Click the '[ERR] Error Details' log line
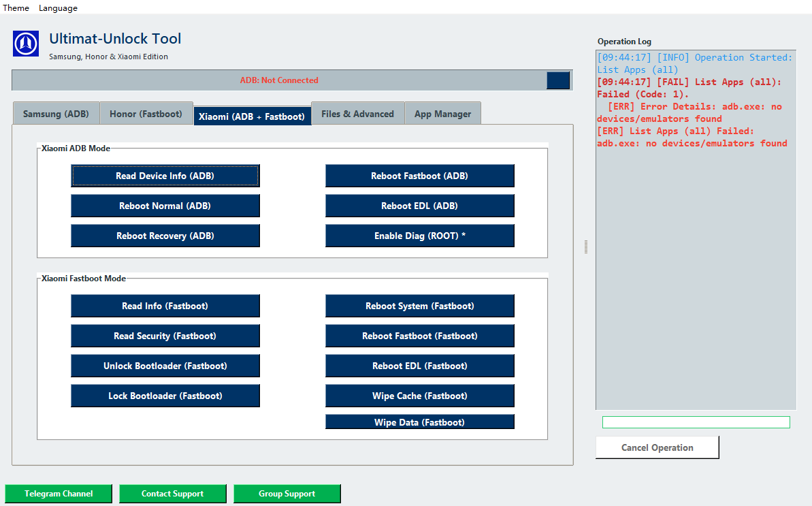This screenshot has width=812, height=506. click(x=689, y=112)
